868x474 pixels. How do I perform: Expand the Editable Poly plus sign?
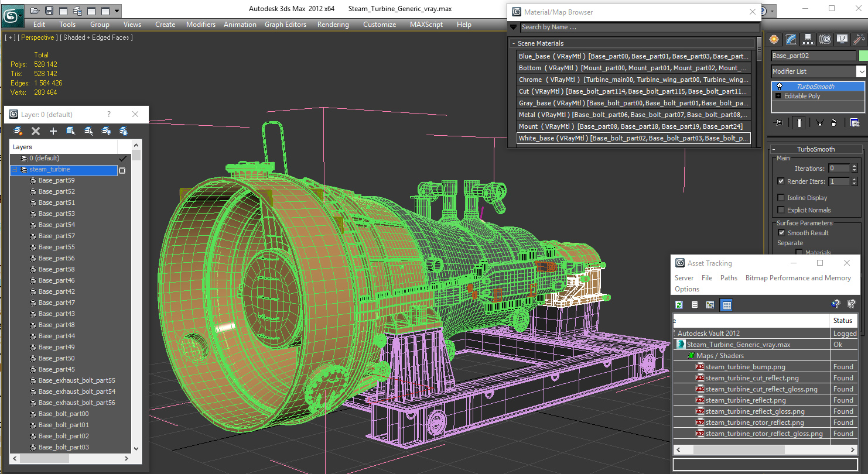tap(778, 96)
